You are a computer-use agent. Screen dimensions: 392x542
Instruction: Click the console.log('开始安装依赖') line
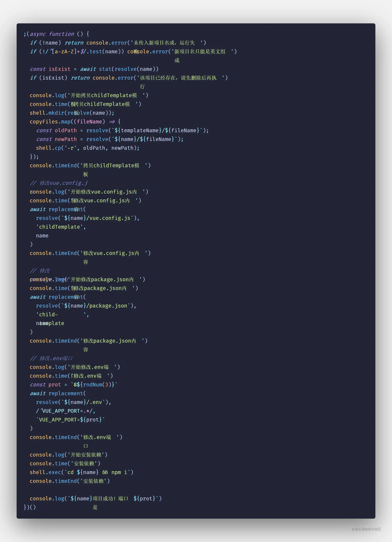(69, 455)
